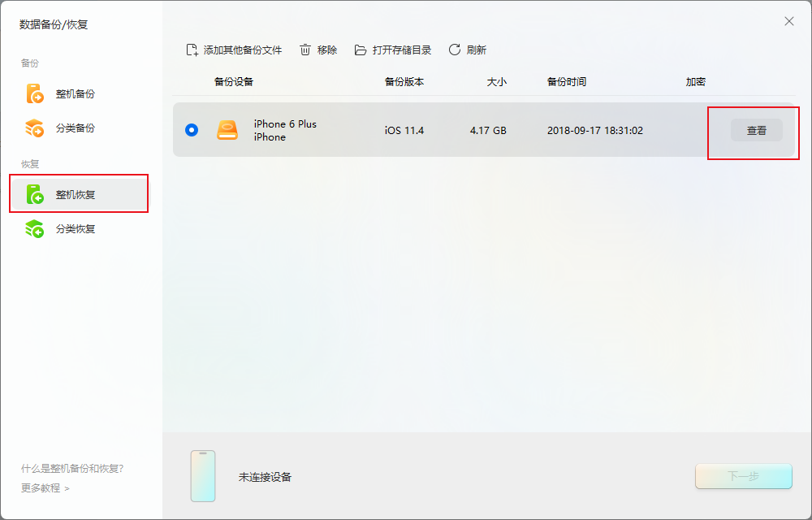The width and height of the screenshot is (812, 520).
Task: Click the phone thumbnail beside 未连接设备
Action: (203, 476)
